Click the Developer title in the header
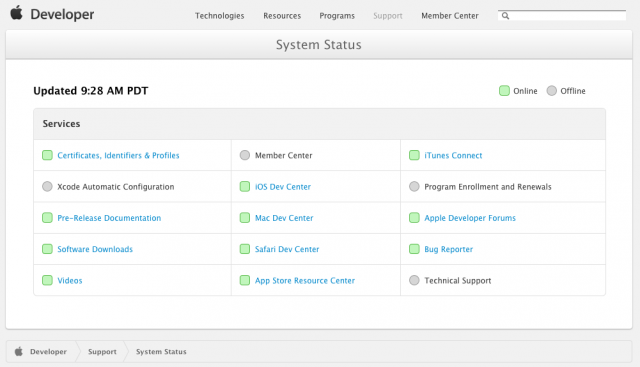640x367 pixels. pos(62,14)
